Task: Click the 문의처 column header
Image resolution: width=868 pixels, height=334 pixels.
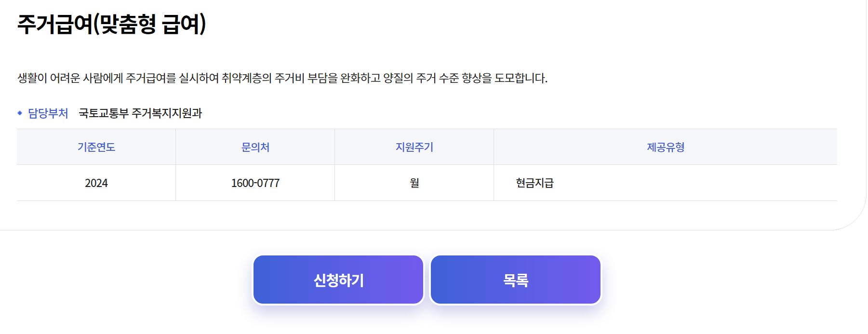Action: click(x=255, y=147)
